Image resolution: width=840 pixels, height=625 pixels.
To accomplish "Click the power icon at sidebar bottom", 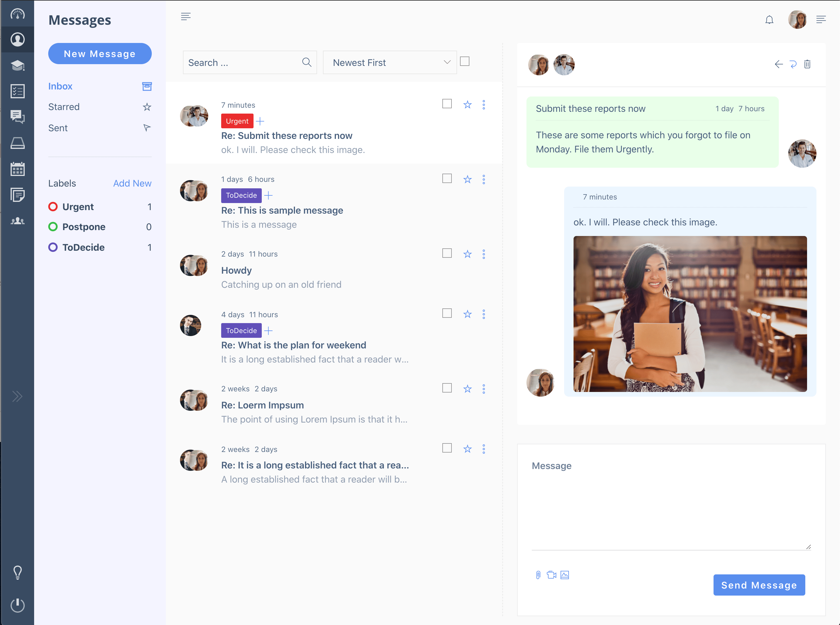I will point(17,605).
